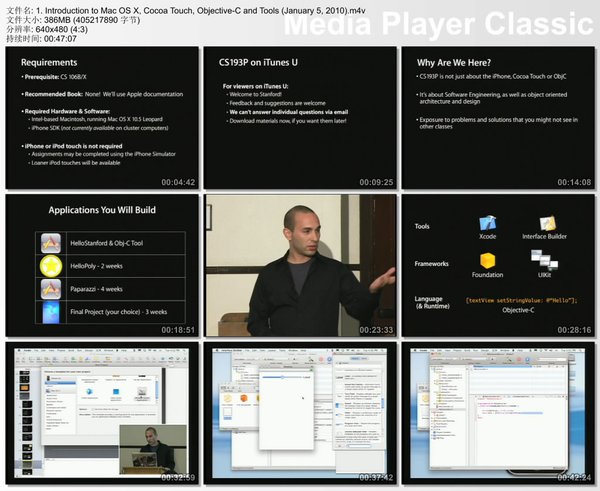
Task: Click the Exposure to problems and solutions bullet
Action: pos(497,123)
